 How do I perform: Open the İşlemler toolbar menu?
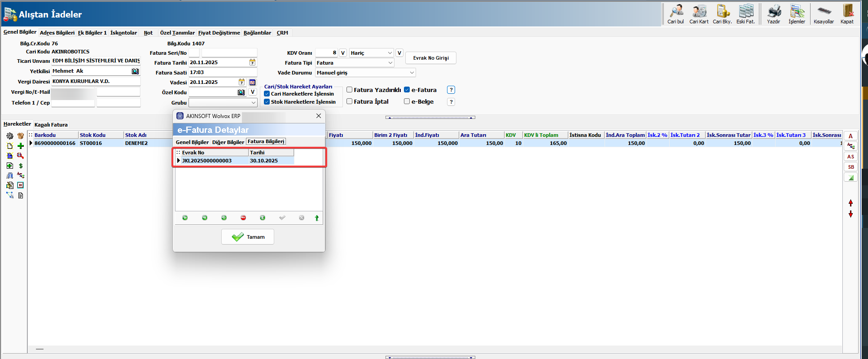tap(797, 14)
